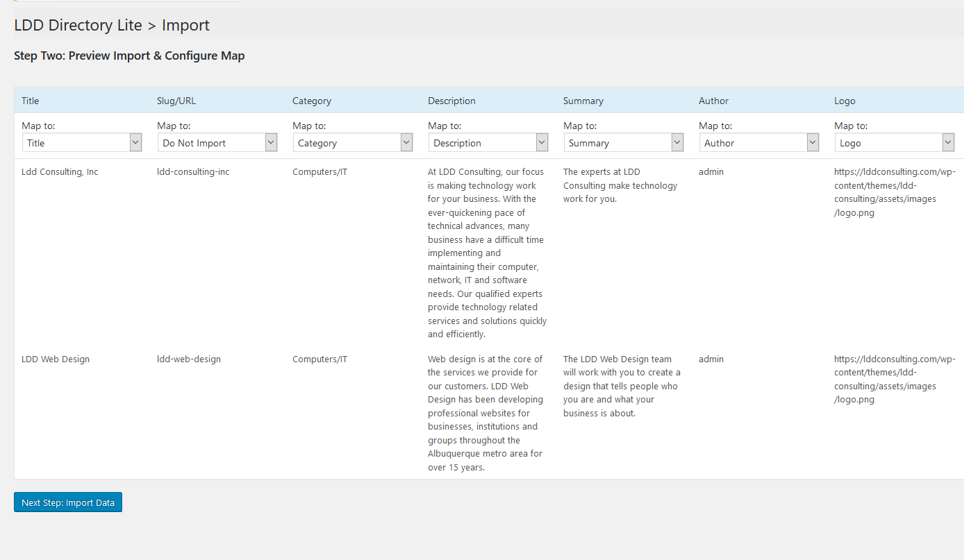Click 'At LDD Consulting, our focus' description
This screenshot has width=964, height=560.
point(488,253)
